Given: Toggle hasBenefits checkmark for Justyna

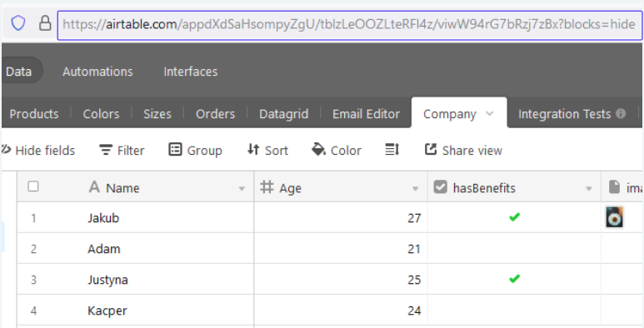Looking at the screenshot, I should click(514, 279).
